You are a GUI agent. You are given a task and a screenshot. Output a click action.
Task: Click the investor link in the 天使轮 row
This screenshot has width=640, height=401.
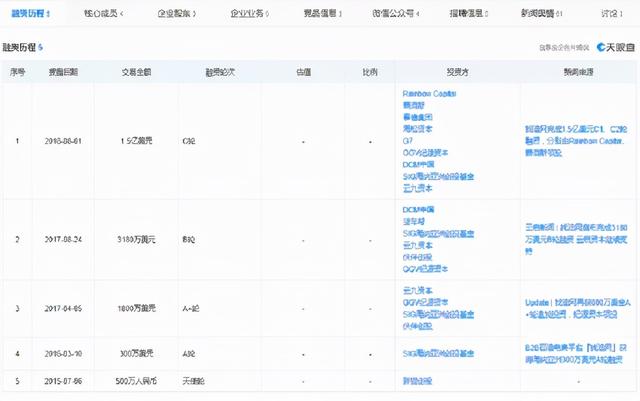(418, 382)
